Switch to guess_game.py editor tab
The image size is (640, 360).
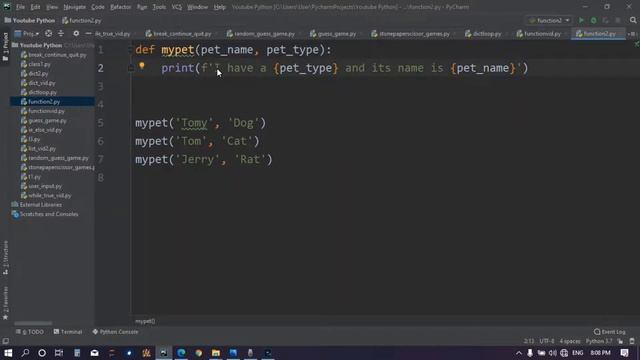click(x=334, y=34)
